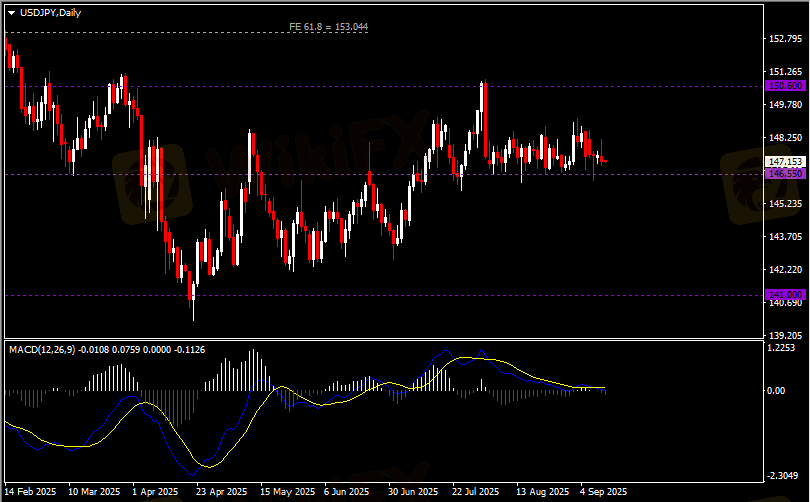Click the 152.795 price axis label
The image size is (810, 502).
point(785,39)
